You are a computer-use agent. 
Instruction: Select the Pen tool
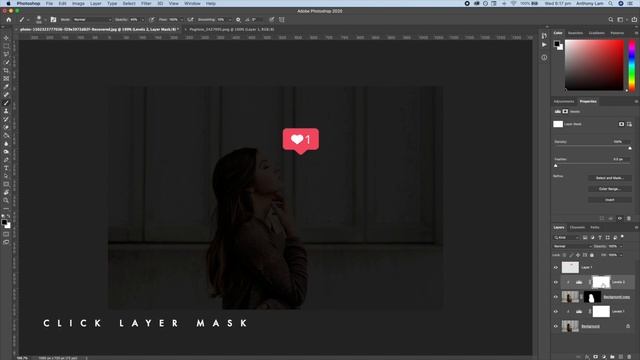6,160
